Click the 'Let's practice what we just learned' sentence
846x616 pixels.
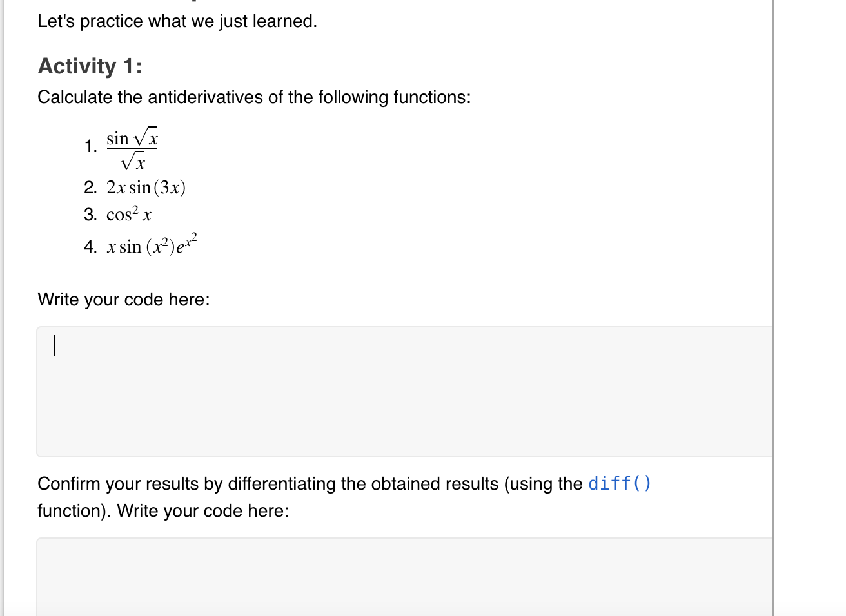coord(177,21)
